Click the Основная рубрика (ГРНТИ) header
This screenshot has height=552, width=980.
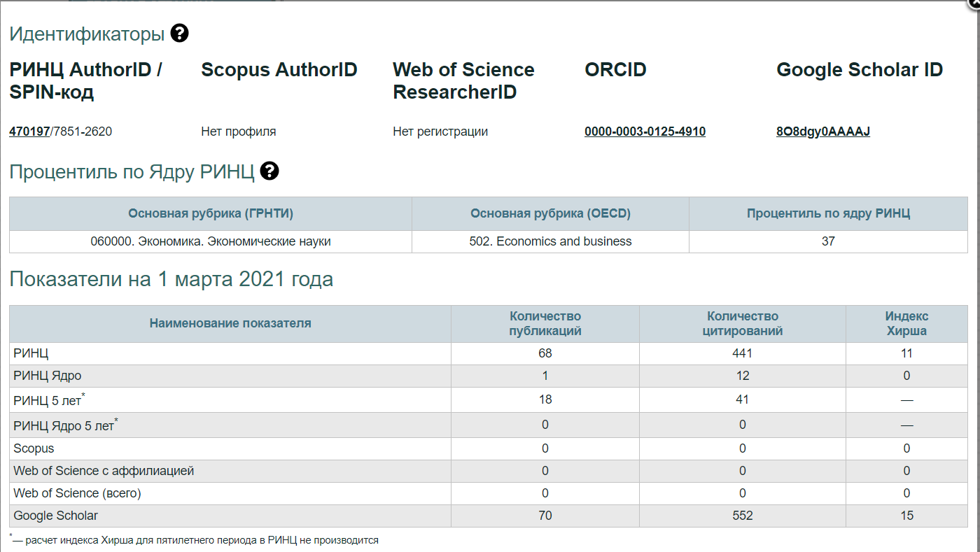pyautogui.click(x=211, y=214)
